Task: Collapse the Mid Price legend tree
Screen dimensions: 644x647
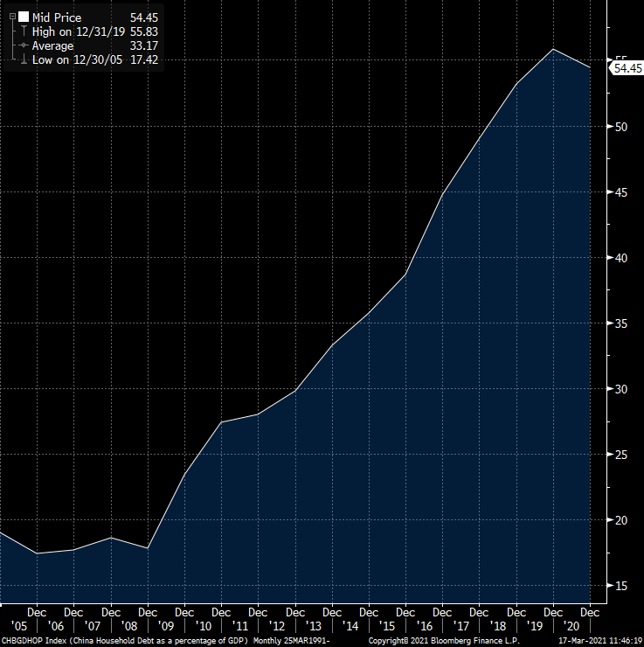Action: click(x=11, y=17)
